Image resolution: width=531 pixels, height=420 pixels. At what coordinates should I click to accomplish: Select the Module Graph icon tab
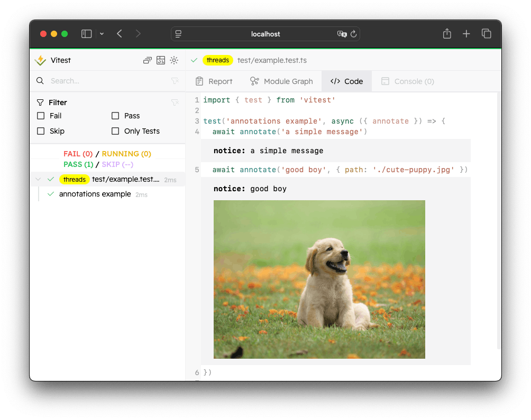coord(253,81)
